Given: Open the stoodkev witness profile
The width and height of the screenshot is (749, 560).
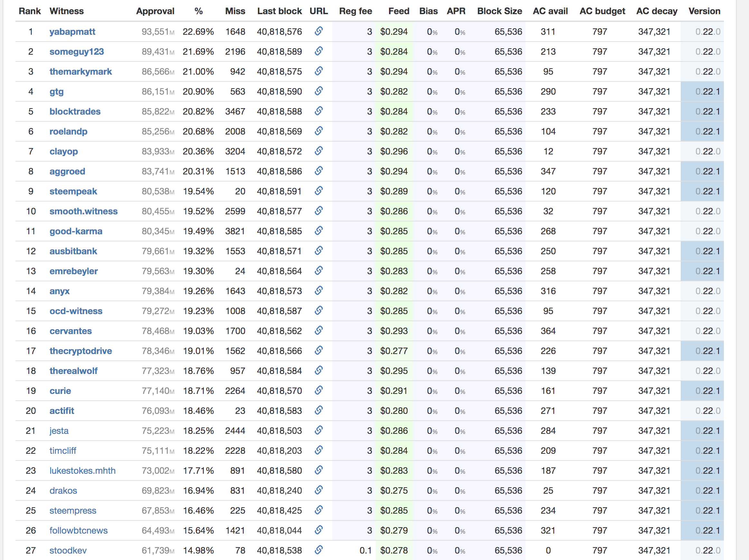Looking at the screenshot, I should point(68,551).
